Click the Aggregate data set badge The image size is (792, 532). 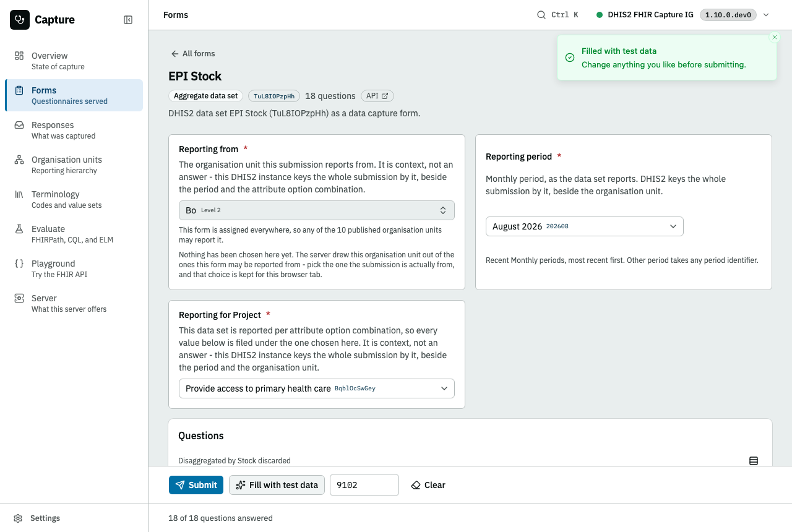(205, 96)
